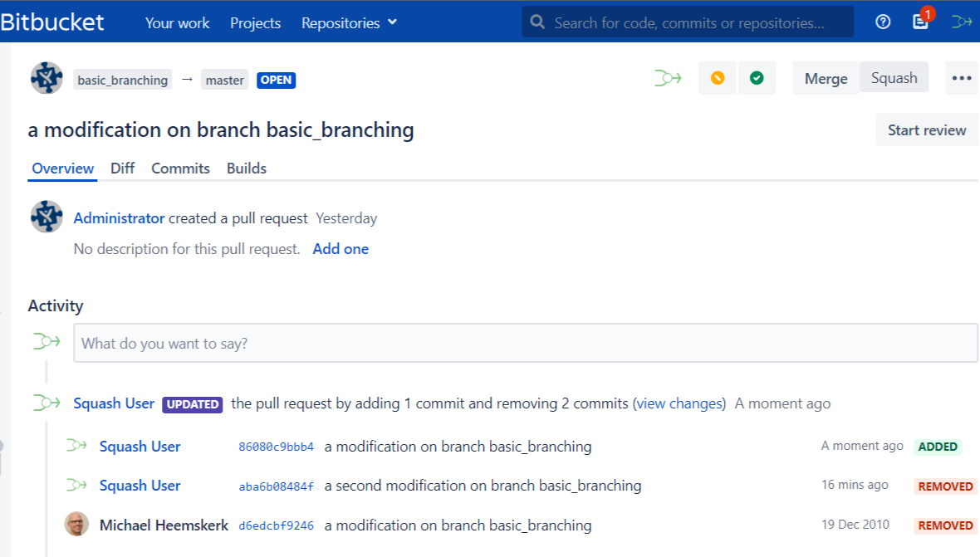
Task: Open the Builds tab
Action: pos(247,169)
